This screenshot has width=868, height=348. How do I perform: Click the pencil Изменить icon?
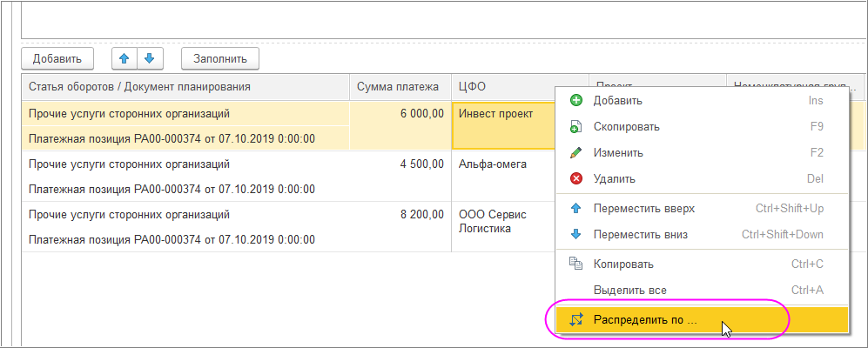[x=575, y=153]
